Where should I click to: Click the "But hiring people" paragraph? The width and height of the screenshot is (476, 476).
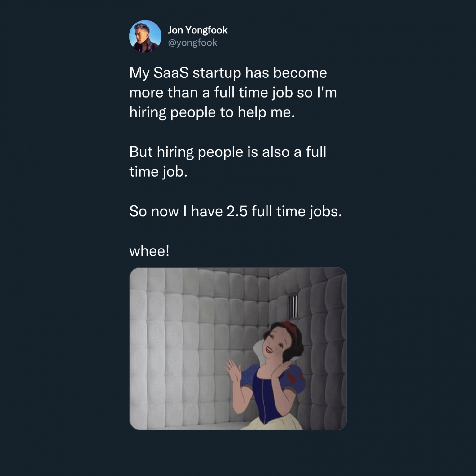point(227,152)
